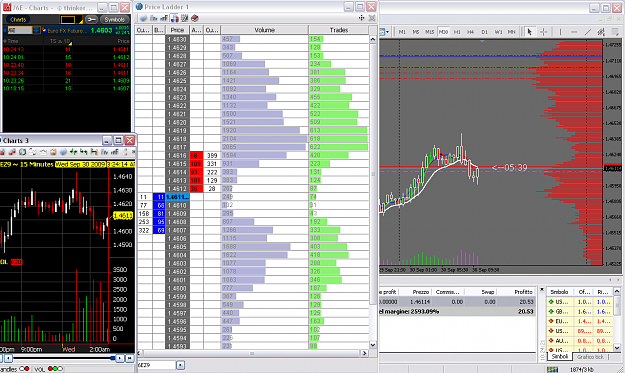Click the jump-to-end button beside Charts 3 slider
Viewport: 625px width, 373px height.
(x=130, y=358)
